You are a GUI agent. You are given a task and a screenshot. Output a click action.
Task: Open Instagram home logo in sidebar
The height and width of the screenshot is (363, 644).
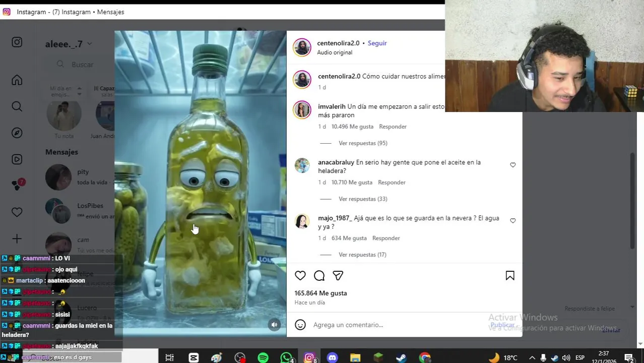(17, 42)
